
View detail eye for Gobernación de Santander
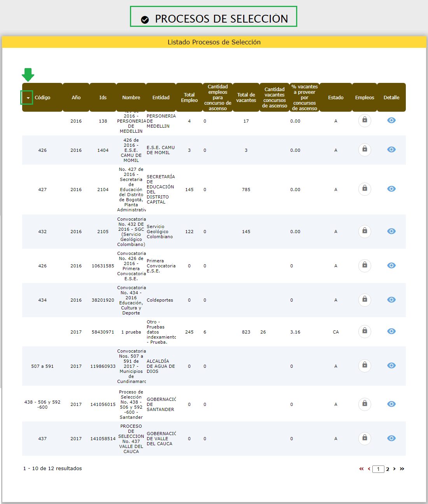(x=391, y=404)
